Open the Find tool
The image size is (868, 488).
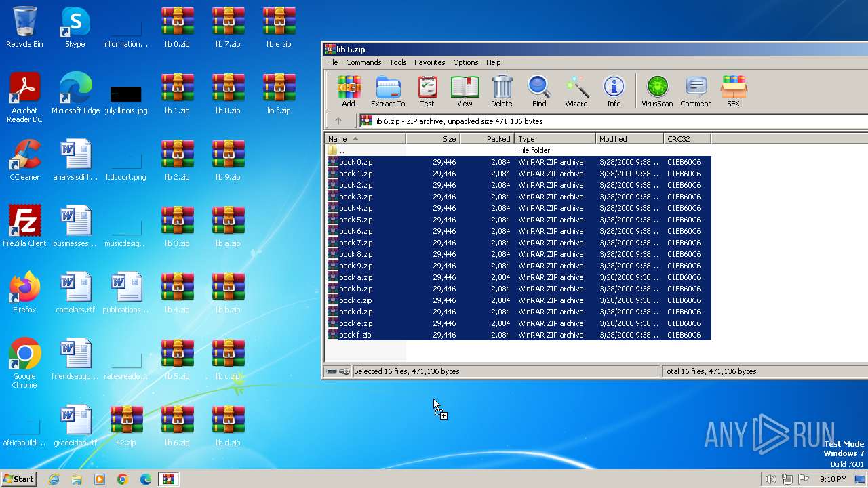pos(539,91)
